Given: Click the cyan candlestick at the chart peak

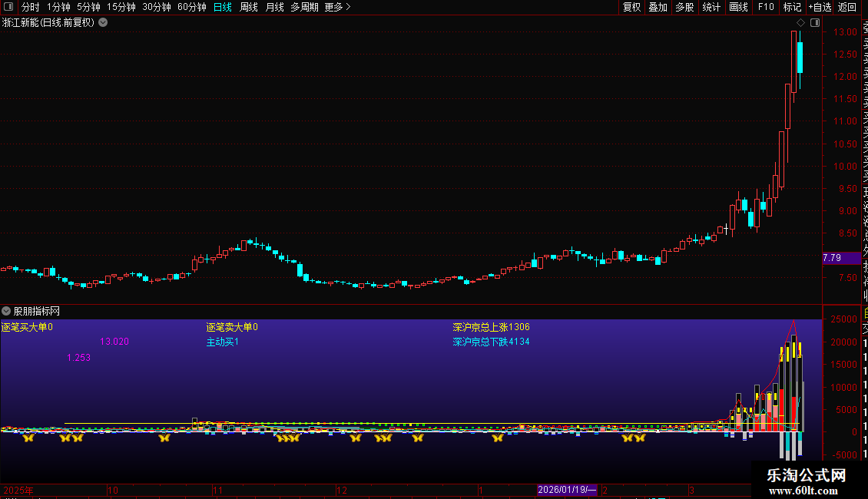Looking at the screenshot, I should [x=800, y=58].
